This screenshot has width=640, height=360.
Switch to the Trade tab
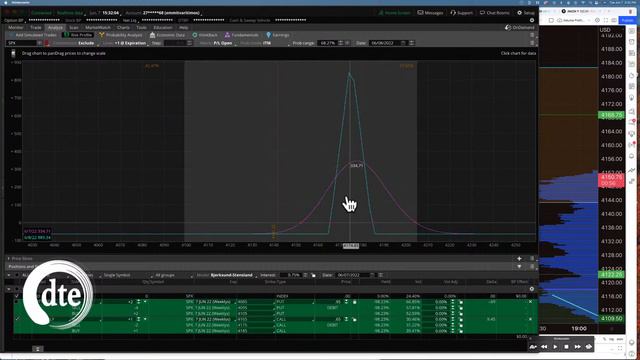point(36,27)
